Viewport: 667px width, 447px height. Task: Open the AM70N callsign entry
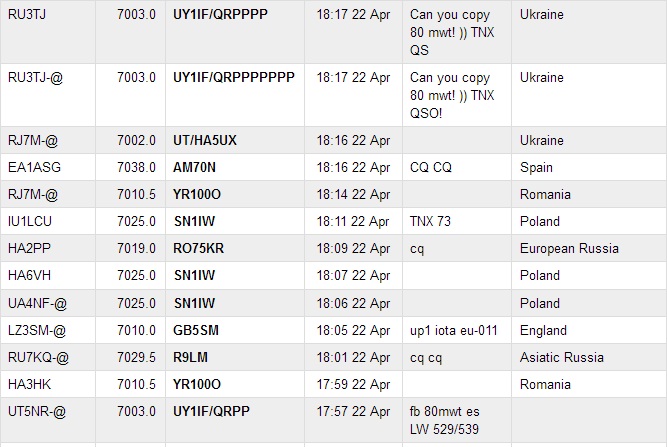[194, 168]
